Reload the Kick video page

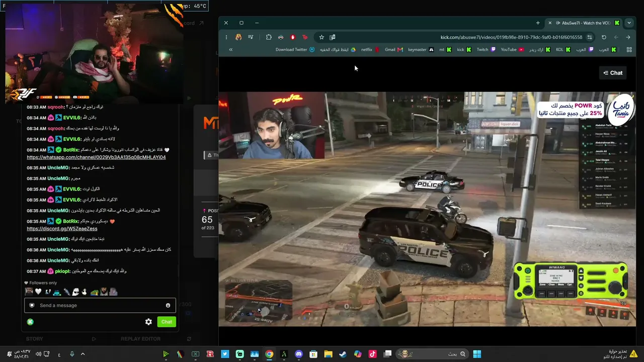pos(604,37)
